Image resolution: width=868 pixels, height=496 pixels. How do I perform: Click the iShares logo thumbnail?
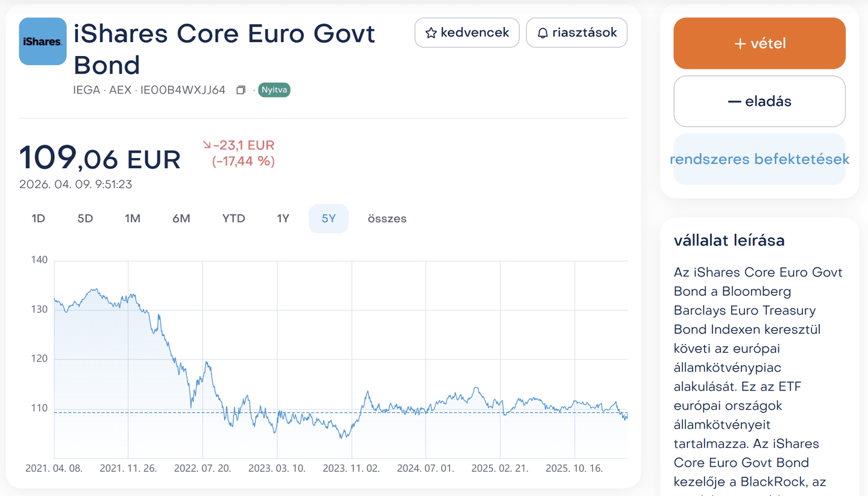pos(43,41)
